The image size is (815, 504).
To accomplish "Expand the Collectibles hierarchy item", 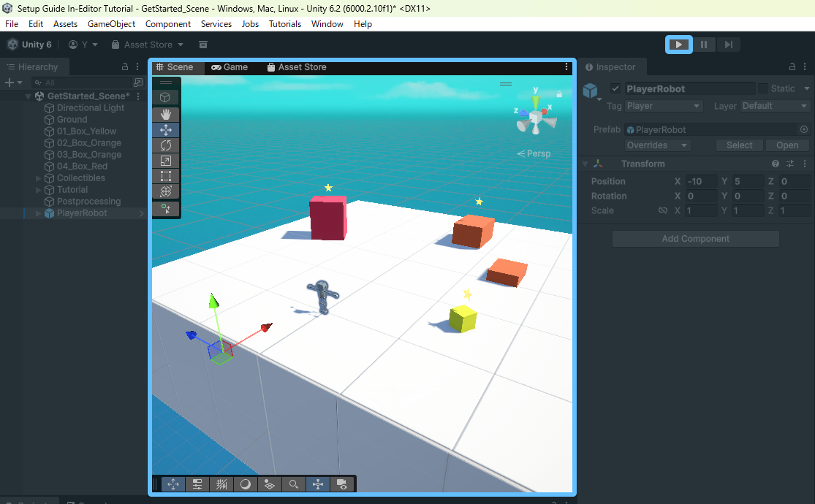I will 39,178.
